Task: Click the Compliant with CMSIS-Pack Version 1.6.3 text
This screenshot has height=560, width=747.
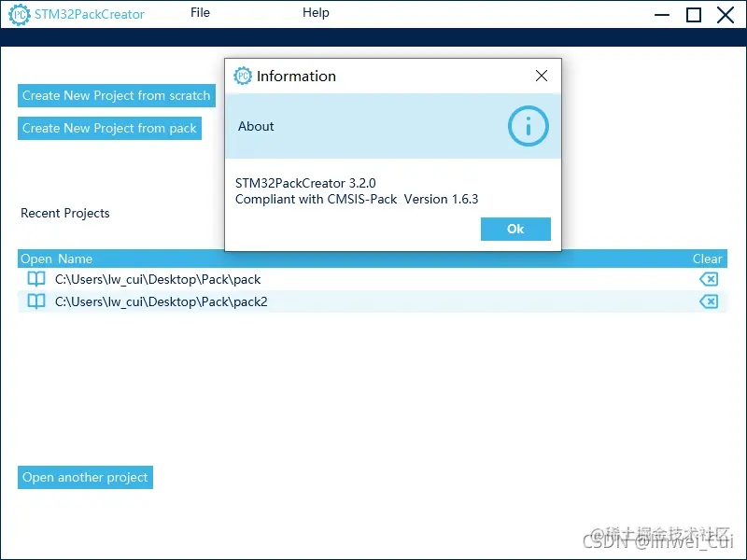Action: 357,199
